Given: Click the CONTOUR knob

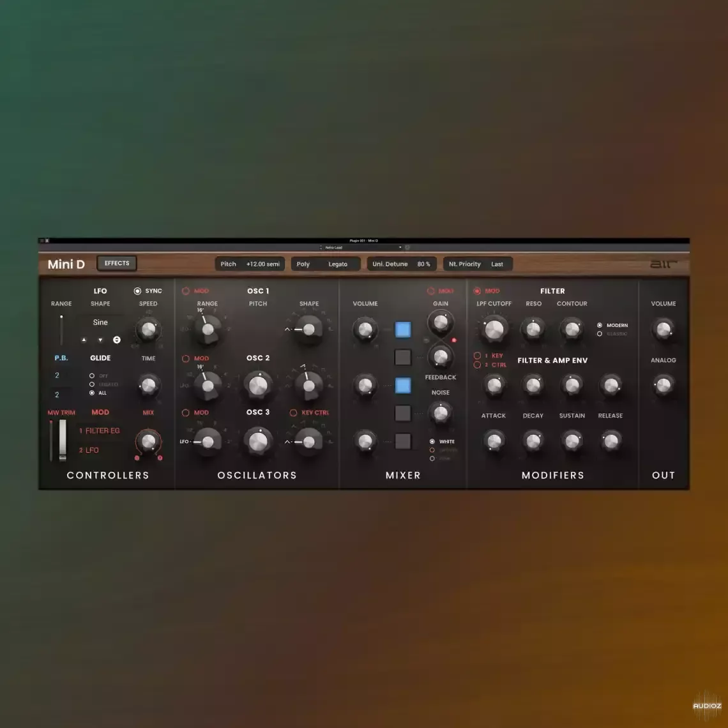Looking at the screenshot, I should (x=572, y=329).
